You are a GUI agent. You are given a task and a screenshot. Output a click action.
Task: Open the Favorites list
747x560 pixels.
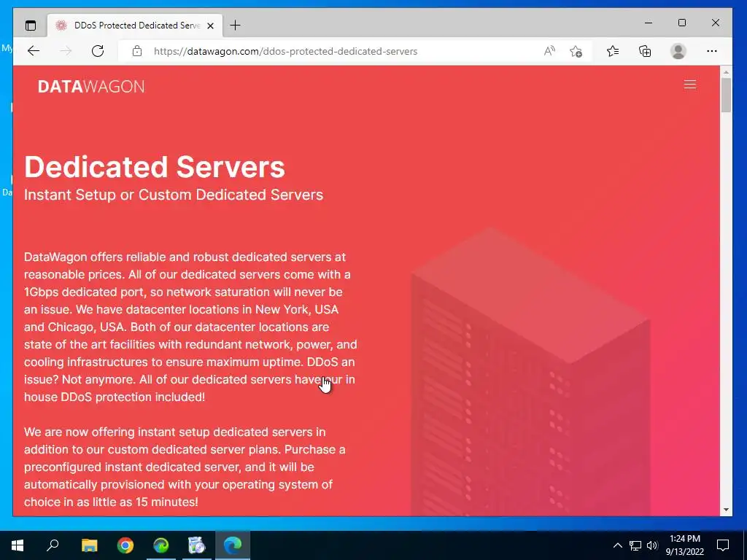(613, 51)
